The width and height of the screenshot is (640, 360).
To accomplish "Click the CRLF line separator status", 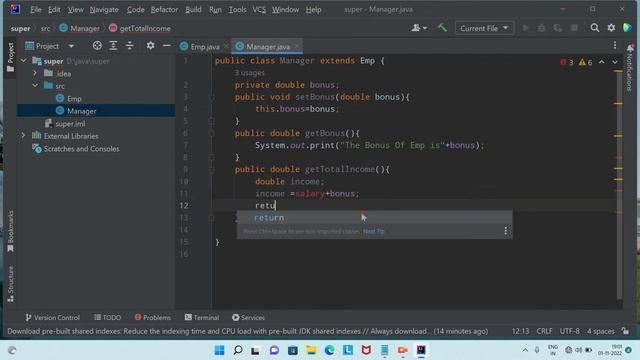I will pos(544,331).
